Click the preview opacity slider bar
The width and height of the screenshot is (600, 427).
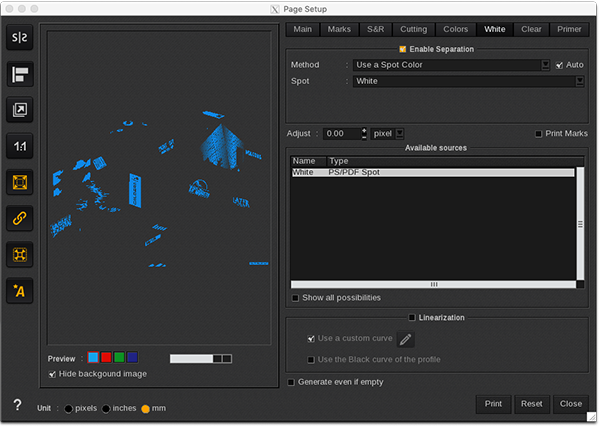click(x=201, y=359)
